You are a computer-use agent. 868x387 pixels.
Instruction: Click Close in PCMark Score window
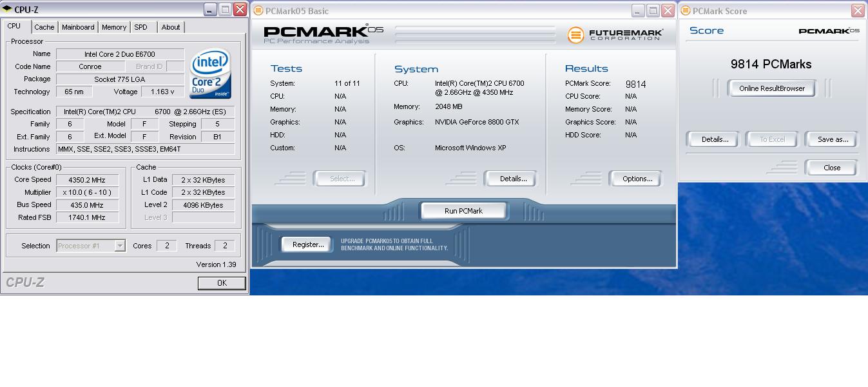point(832,168)
